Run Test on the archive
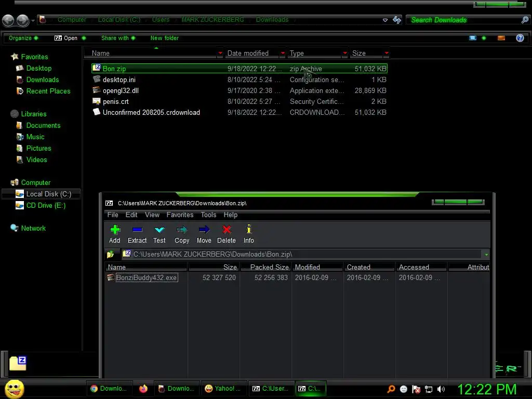Screen dimensions: 532x399 click(x=159, y=234)
